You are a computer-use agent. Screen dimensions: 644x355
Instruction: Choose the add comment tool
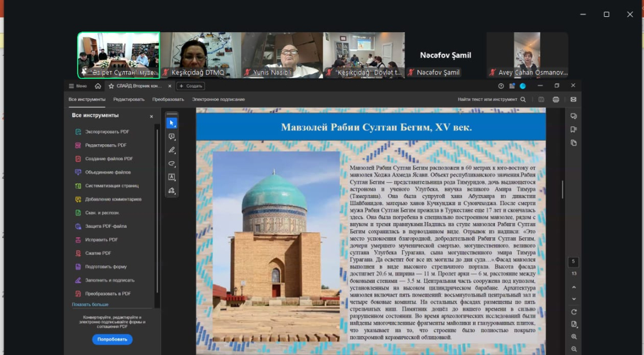172,136
